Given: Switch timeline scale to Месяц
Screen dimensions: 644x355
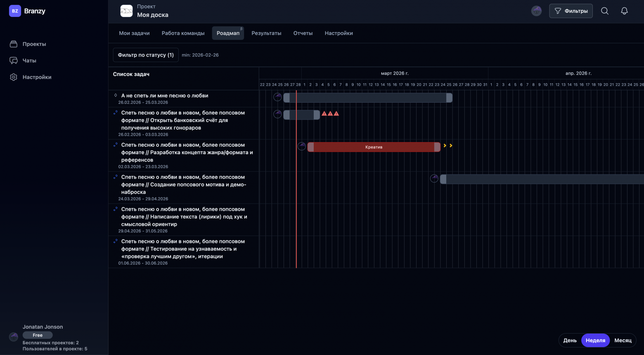Looking at the screenshot, I should click(x=623, y=340).
